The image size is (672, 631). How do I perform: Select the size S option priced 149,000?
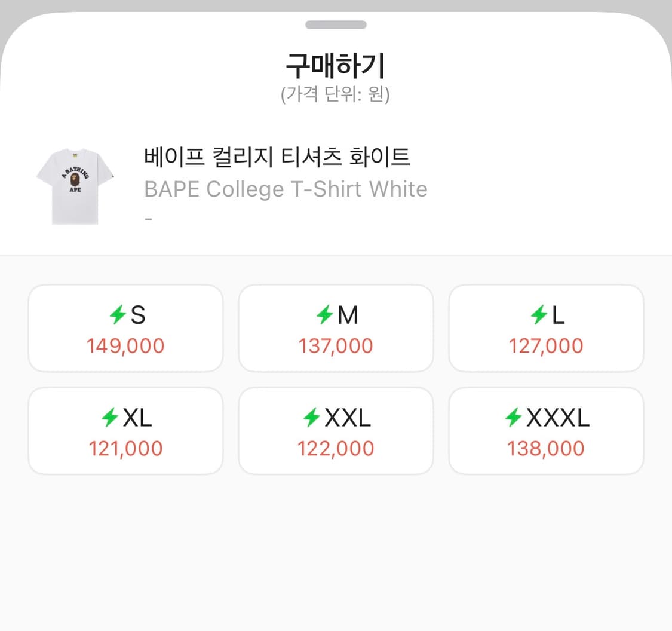point(125,327)
